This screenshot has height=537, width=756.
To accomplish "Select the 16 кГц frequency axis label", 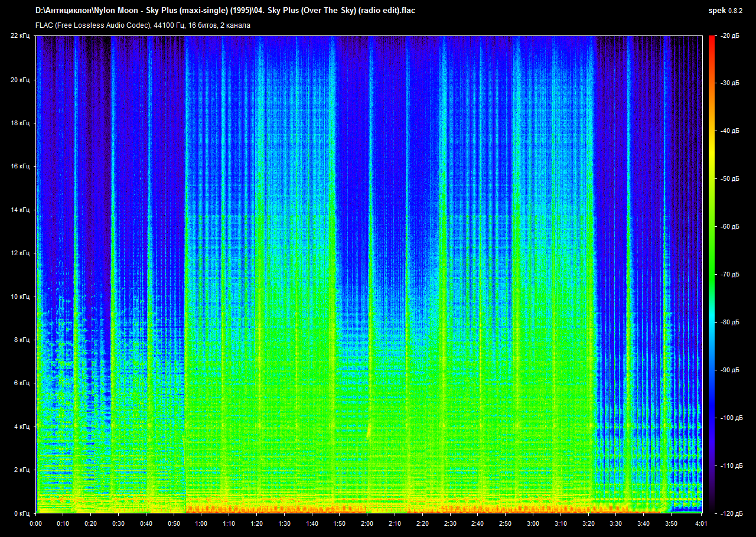I will (22, 167).
